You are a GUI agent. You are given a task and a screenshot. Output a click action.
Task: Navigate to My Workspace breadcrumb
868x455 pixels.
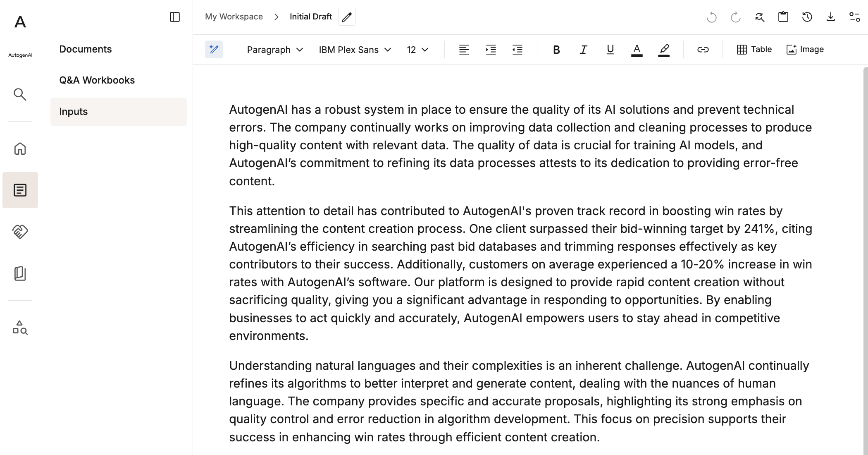(234, 17)
